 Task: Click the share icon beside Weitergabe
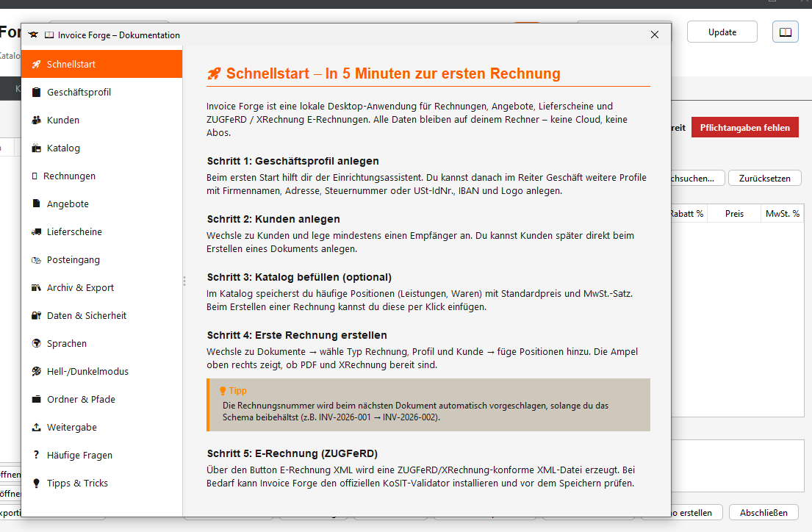click(x=36, y=428)
